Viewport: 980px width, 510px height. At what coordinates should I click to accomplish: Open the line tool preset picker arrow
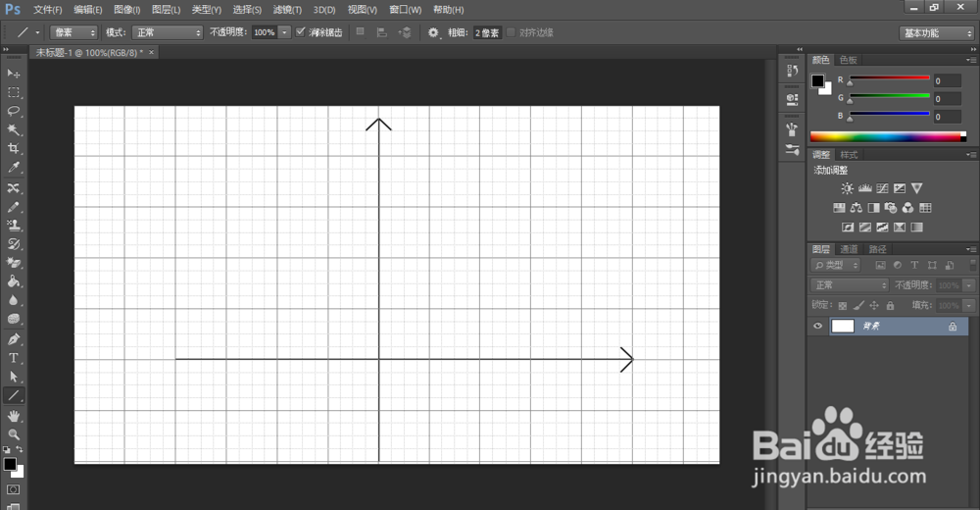pyautogui.click(x=37, y=32)
